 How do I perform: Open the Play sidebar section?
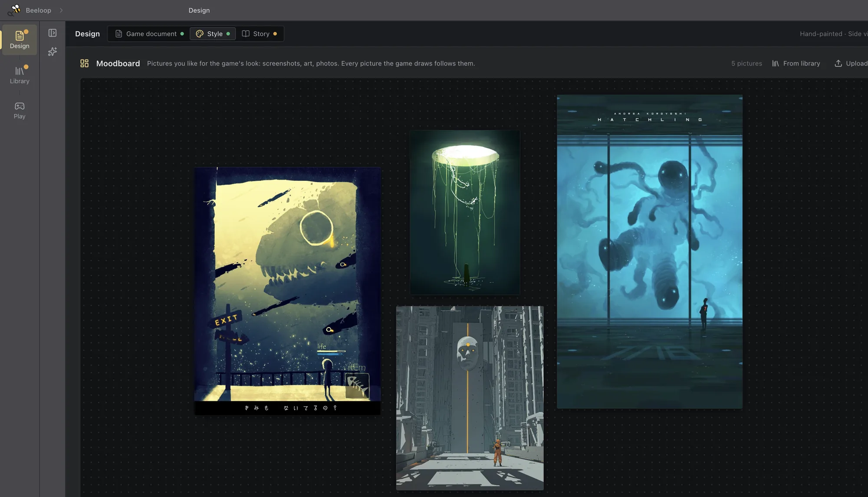coord(20,110)
